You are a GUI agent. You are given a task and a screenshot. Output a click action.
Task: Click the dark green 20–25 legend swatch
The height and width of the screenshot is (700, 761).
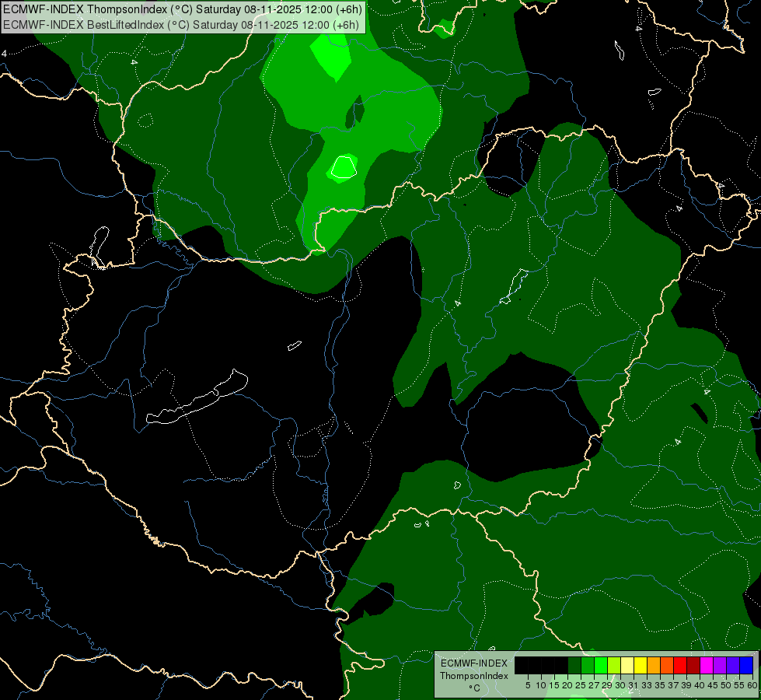click(574, 666)
